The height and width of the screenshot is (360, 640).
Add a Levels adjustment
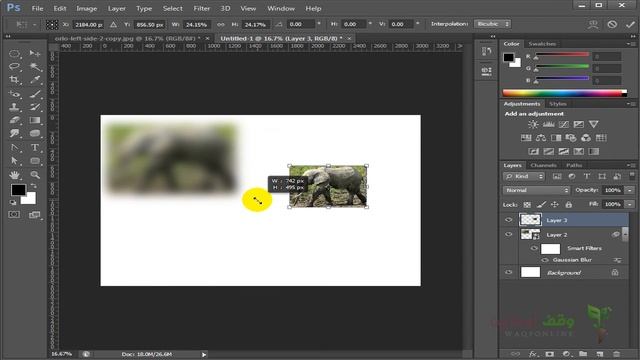tap(548, 124)
